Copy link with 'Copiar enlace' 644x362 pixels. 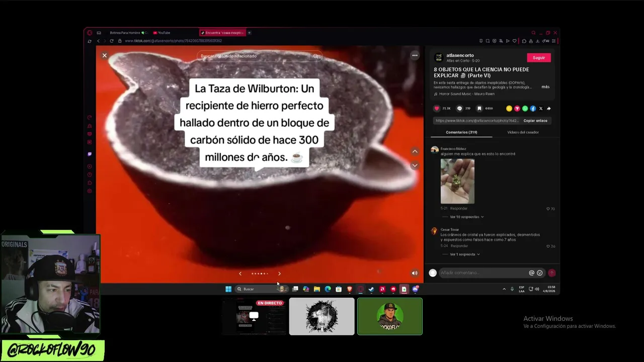click(x=535, y=121)
